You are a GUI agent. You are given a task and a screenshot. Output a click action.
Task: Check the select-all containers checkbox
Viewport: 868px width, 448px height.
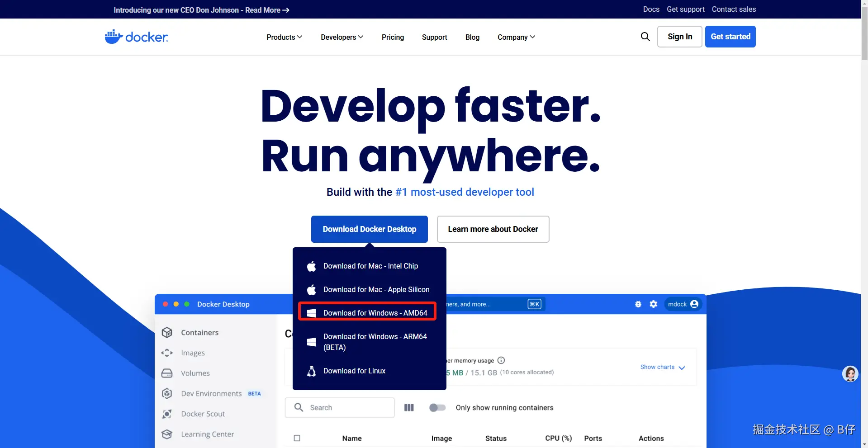click(x=297, y=438)
